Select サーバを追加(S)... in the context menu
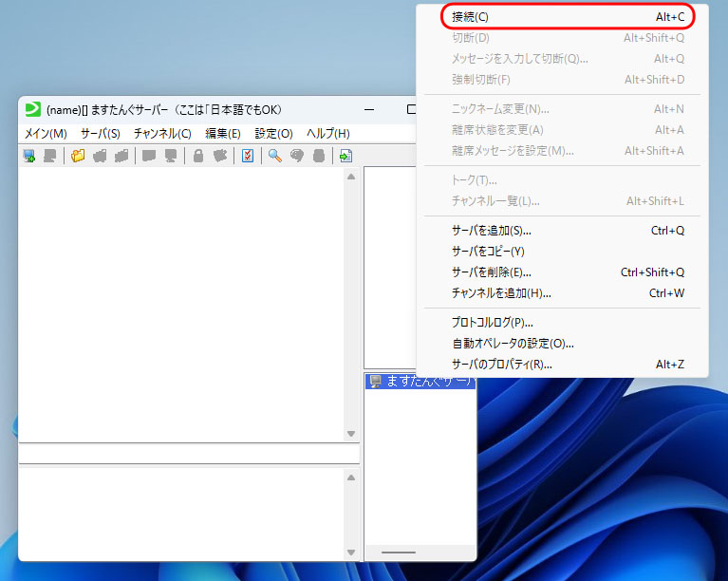This screenshot has width=728, height=581. 492,231
